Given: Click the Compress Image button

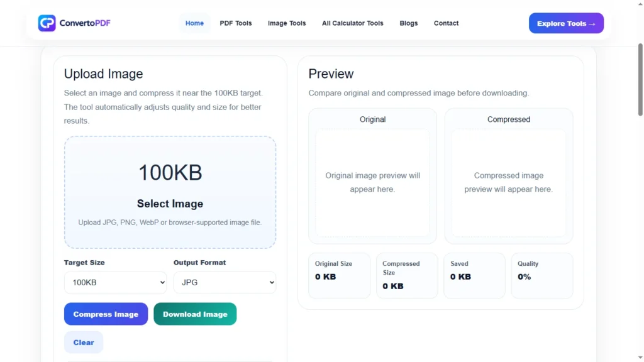Looking at the screenshot, I should [x=106, y=314].
